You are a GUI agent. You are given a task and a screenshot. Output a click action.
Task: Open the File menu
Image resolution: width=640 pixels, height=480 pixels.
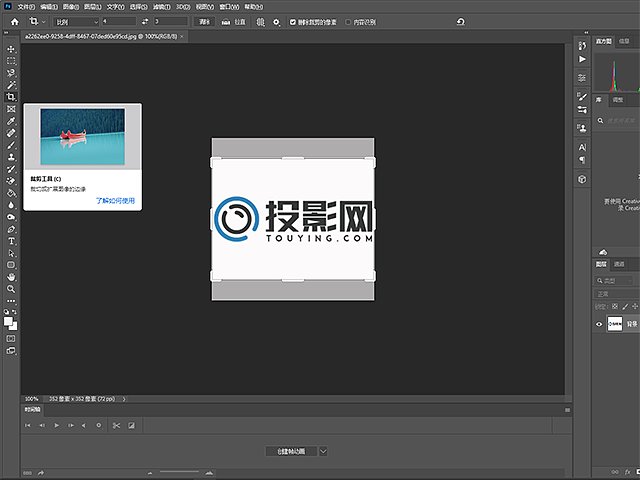tap(26, 7)
